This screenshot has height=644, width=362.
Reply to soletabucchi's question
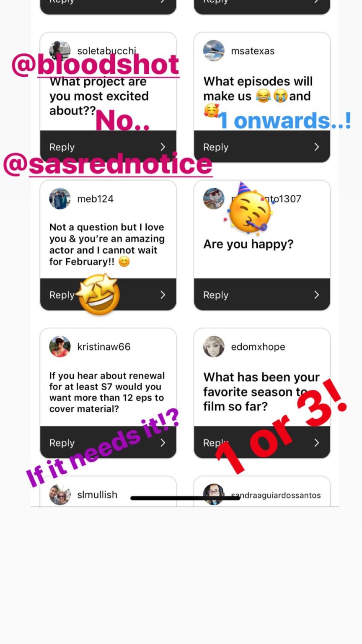[108, 147]
